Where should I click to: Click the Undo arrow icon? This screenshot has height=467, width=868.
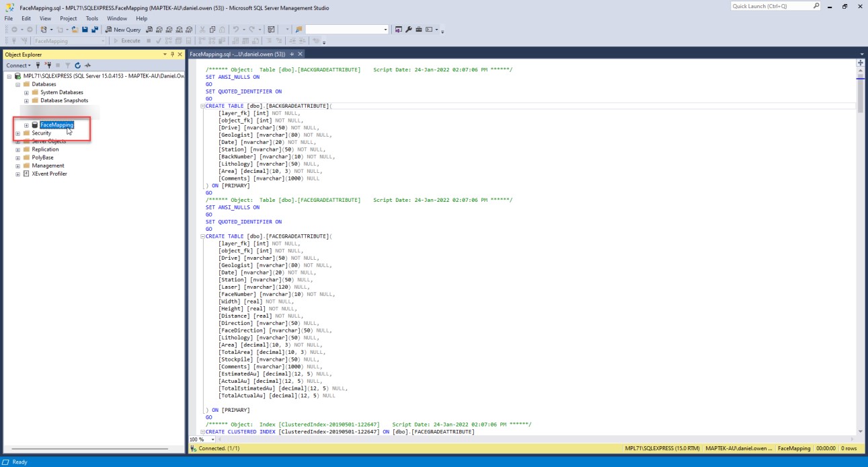click(x=236, y=30)
